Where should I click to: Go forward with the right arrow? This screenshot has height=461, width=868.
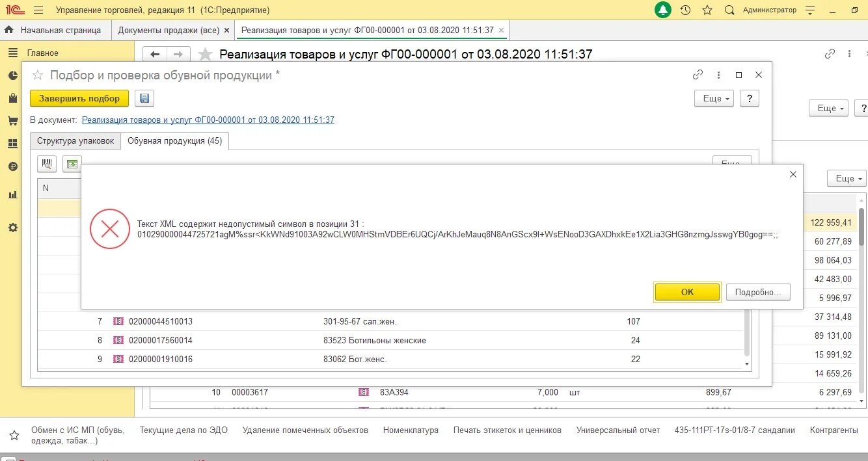pos(178,55)
